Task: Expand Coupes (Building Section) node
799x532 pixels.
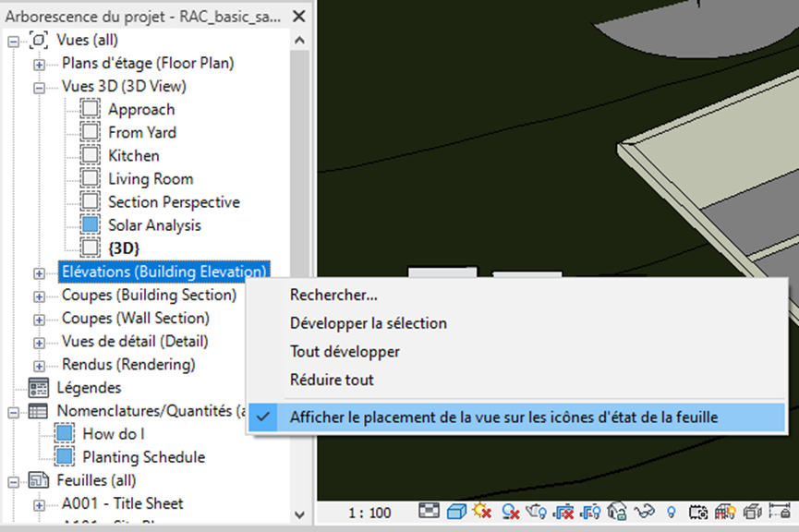Action: coord(39,296)
